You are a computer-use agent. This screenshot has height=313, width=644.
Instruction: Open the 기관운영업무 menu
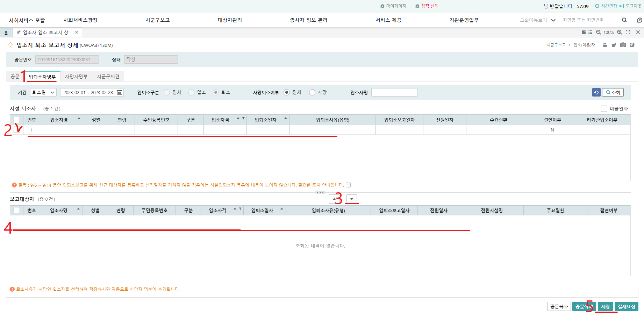(464, 20)
